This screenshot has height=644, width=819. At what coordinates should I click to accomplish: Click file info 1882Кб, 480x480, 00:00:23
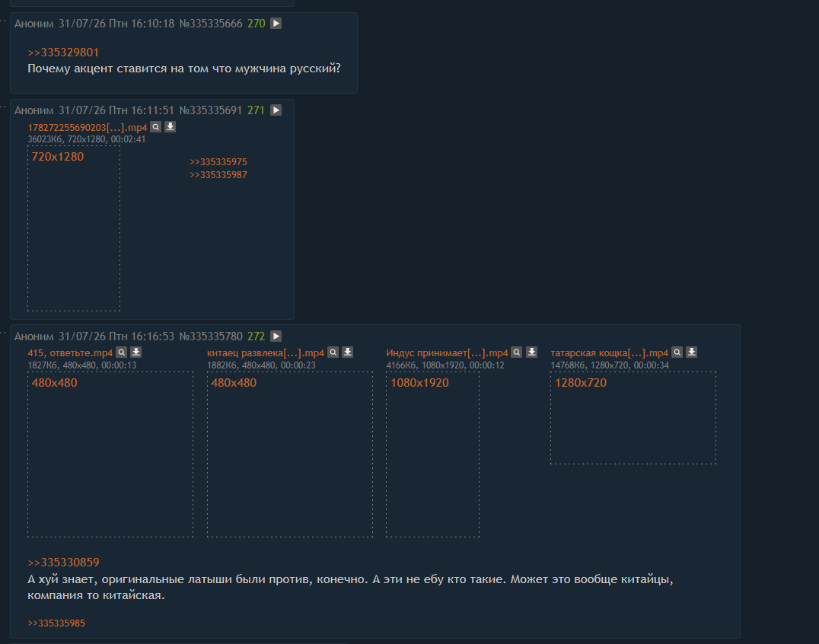tap(261, 365)
